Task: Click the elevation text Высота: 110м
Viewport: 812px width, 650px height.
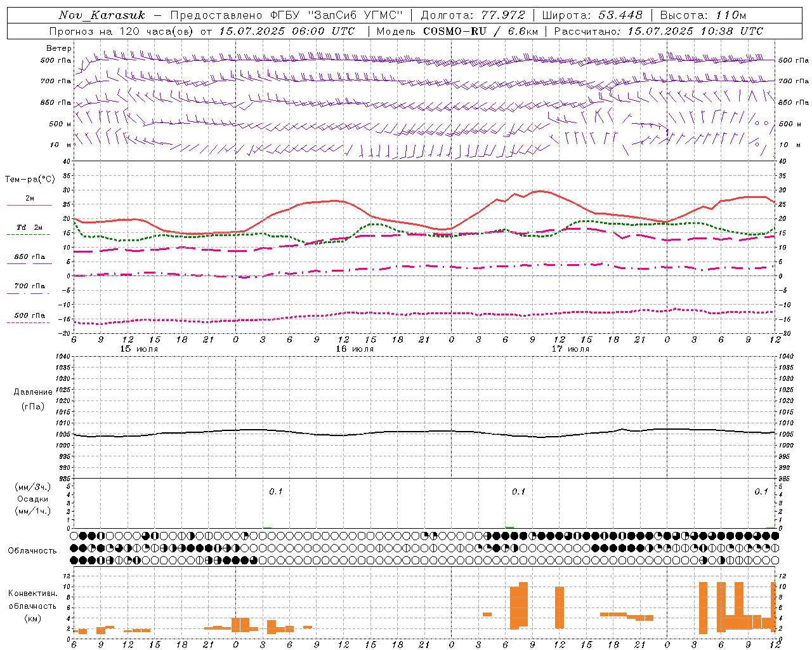Action: click(703, 15)
